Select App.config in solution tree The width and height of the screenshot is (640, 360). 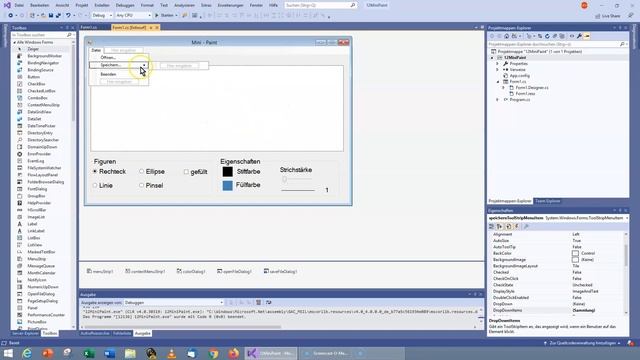pos(519,76)
